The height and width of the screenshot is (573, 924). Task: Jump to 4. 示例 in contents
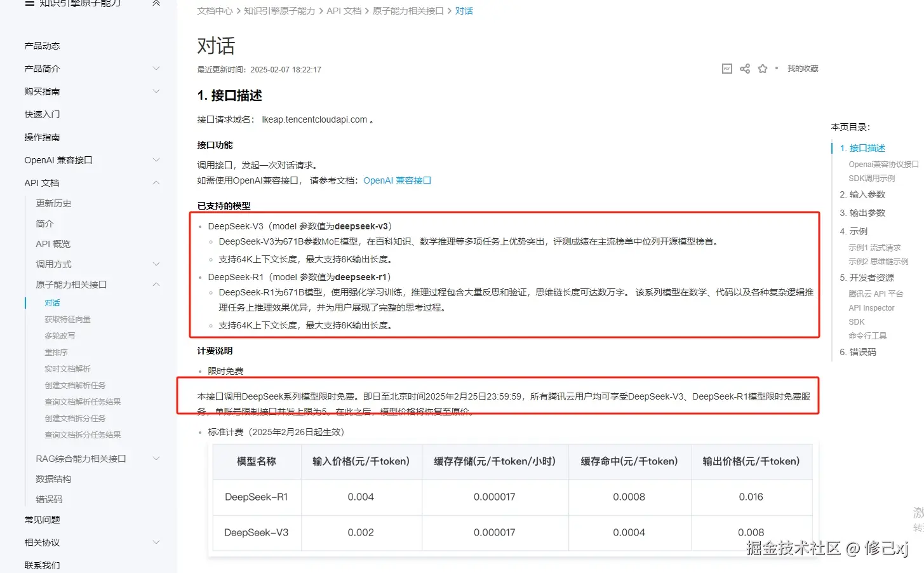point(853,231)
